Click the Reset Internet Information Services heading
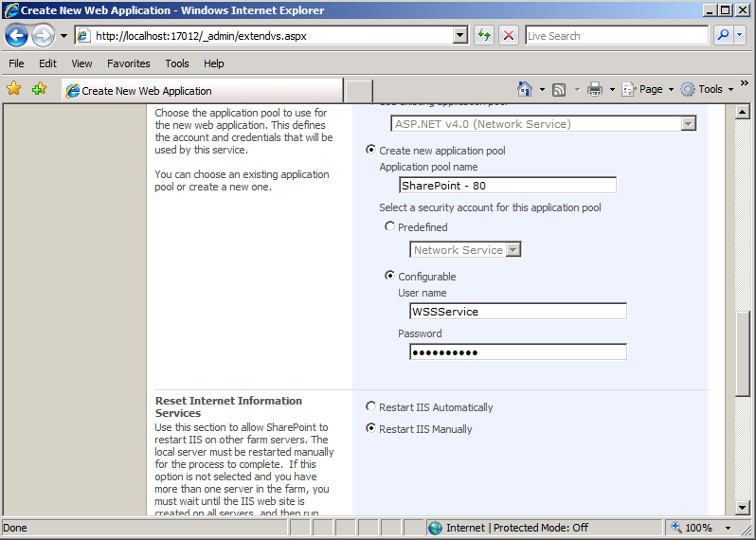This screenshot has height=540, width=756. 228,407
